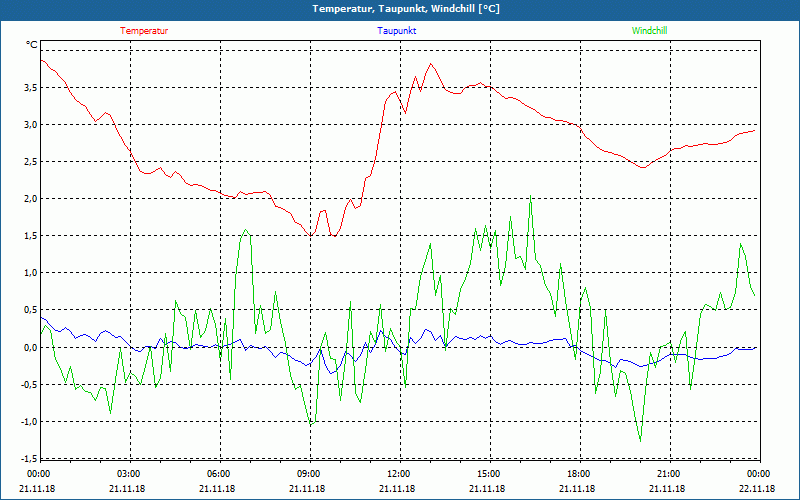Click the -0,5 y-axis value

[x=29, y=385]
